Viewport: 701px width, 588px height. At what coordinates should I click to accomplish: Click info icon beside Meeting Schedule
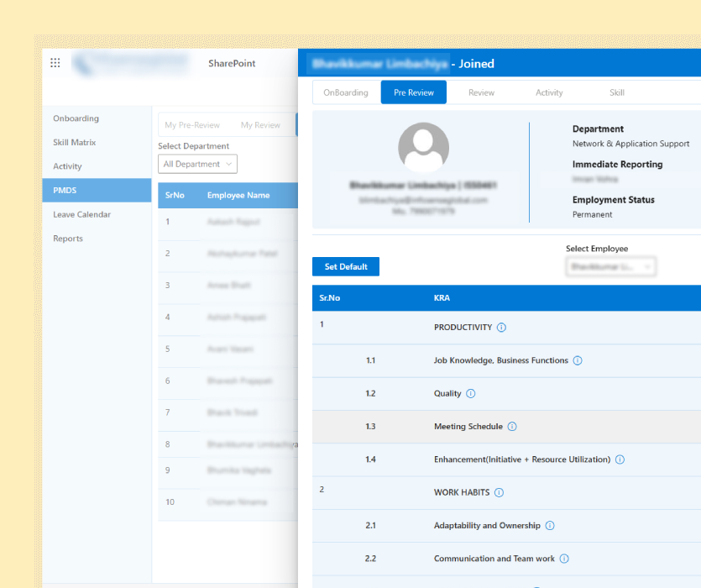512,427
